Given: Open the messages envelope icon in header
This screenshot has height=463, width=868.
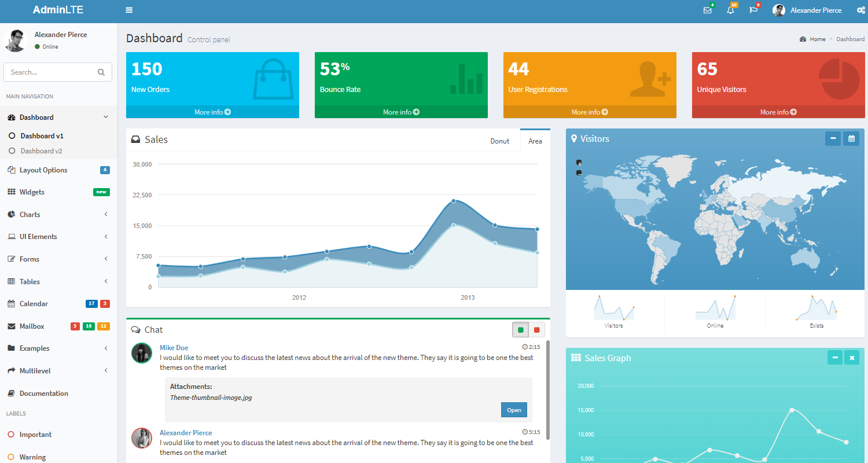Looking at the screenshot, I should (x=707, y=10).
